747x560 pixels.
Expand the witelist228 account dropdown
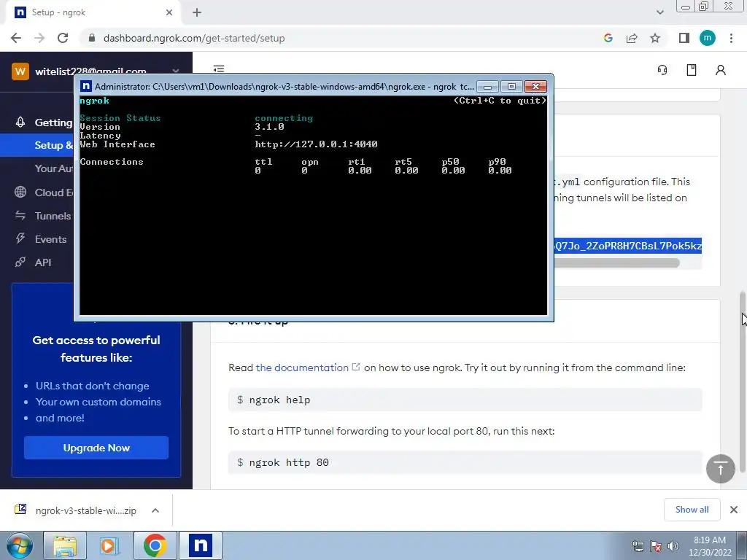pos(176,71)
